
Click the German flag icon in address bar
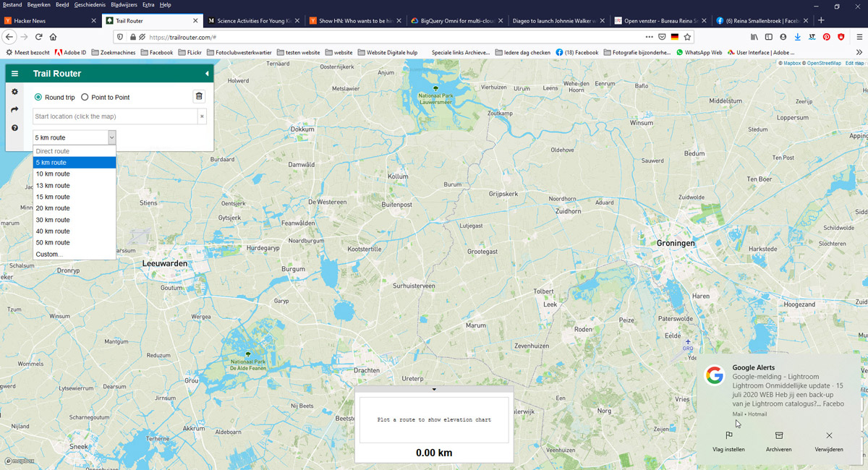click(x=675, y=37)
